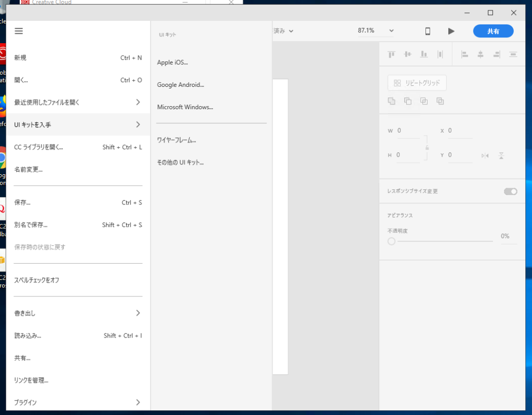This screenshot has height=415, width=532.
Task: Click the distribute vertically icon
Action: click(x=440, y=54)
